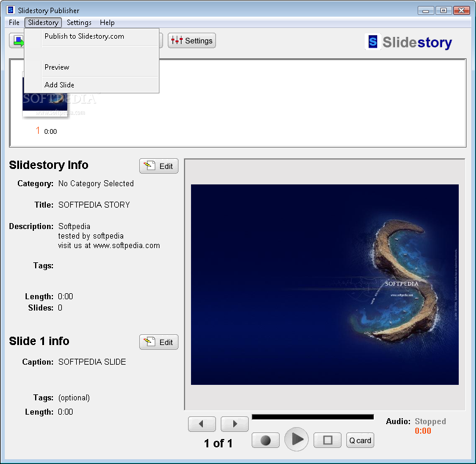Click the publish arrow toolbar icon

coord(17,40)
